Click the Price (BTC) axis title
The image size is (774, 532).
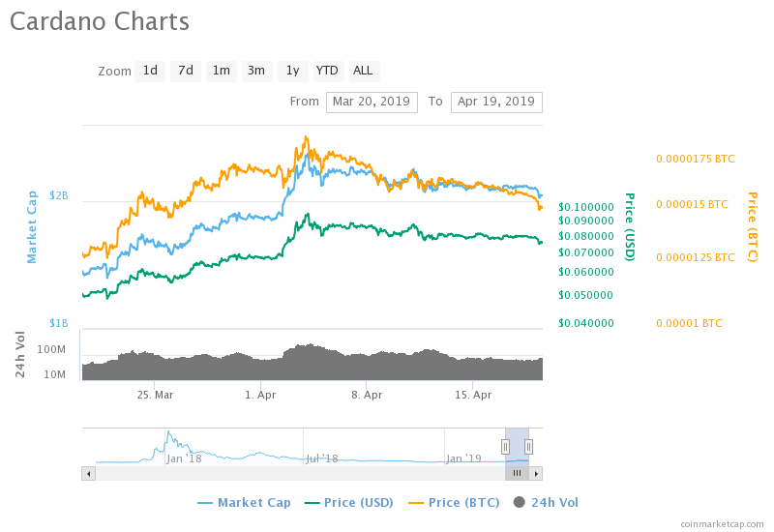tap(753, 226)
